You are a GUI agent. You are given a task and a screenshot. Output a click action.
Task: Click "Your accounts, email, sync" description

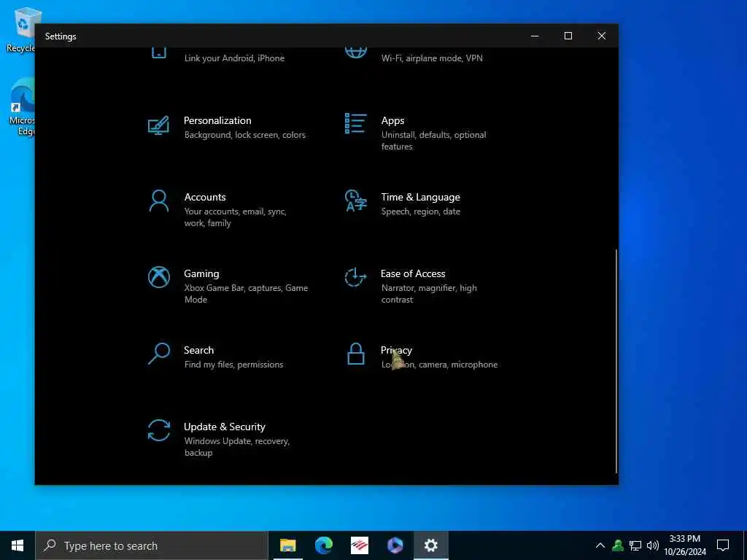[x=236, y=217]
